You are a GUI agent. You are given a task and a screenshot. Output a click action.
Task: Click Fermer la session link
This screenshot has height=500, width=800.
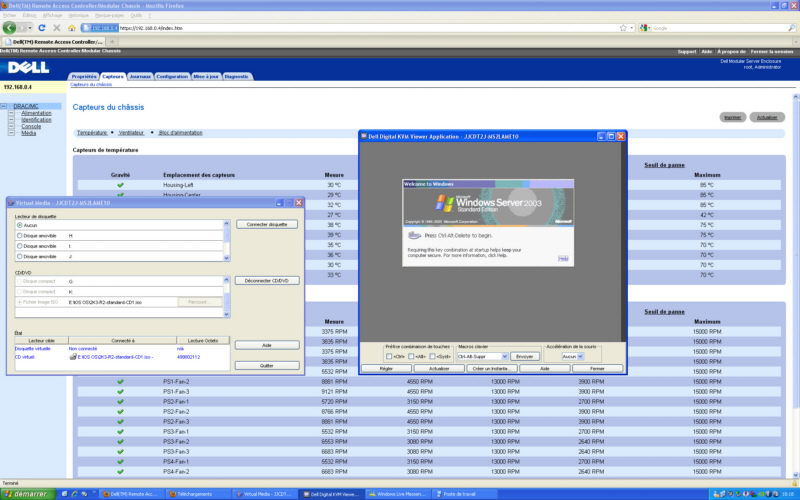point(772,52)
